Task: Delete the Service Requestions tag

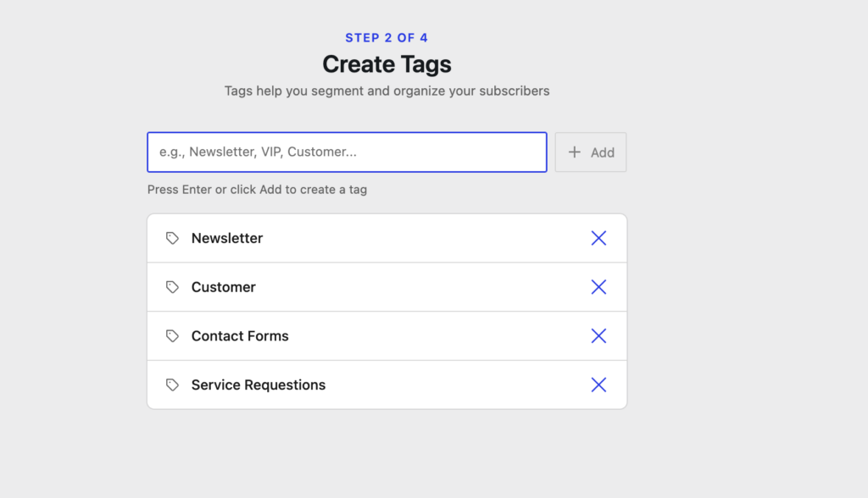Action: 598,385
